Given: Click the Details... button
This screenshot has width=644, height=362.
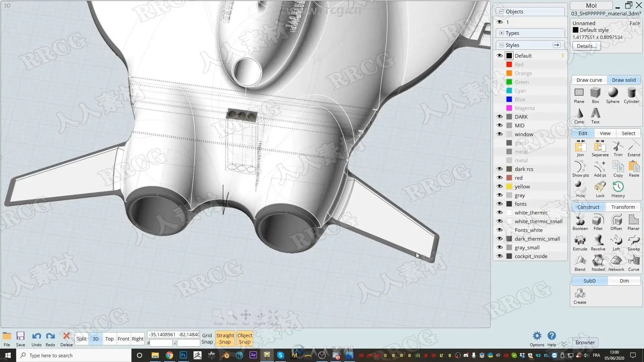Looking at the screenshot, I should (x=586, y=46).
